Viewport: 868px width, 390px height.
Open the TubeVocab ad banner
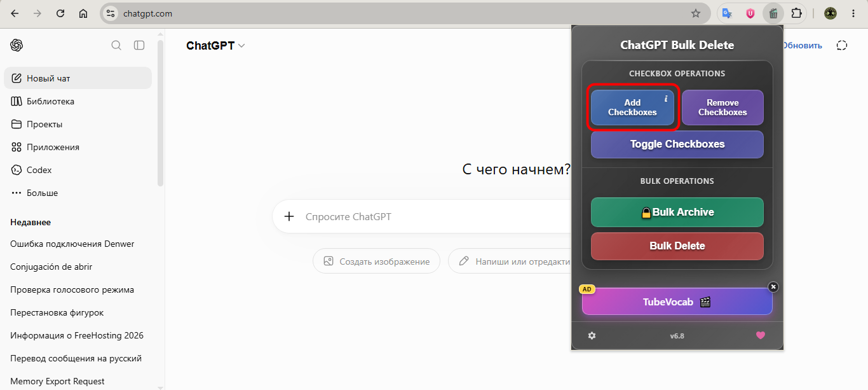click(677, 302)
